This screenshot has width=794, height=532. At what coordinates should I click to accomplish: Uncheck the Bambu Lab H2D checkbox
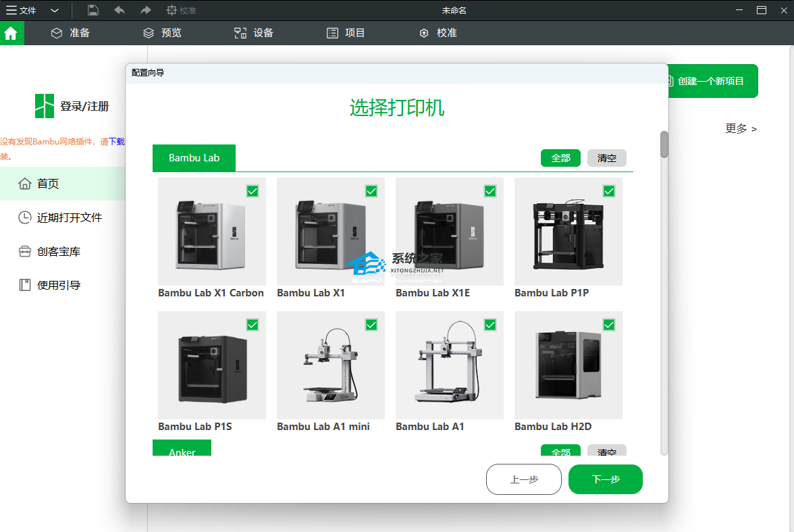[x=609, y=325]
